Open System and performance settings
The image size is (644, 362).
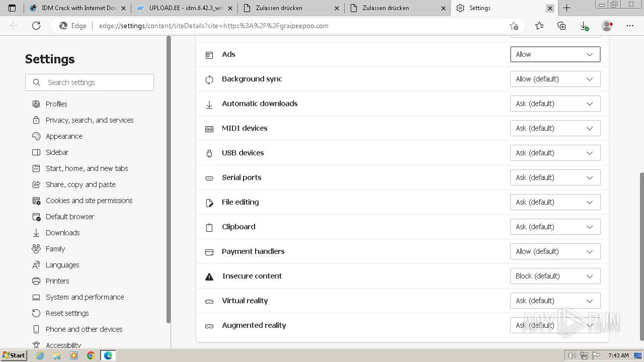[85, 297]
